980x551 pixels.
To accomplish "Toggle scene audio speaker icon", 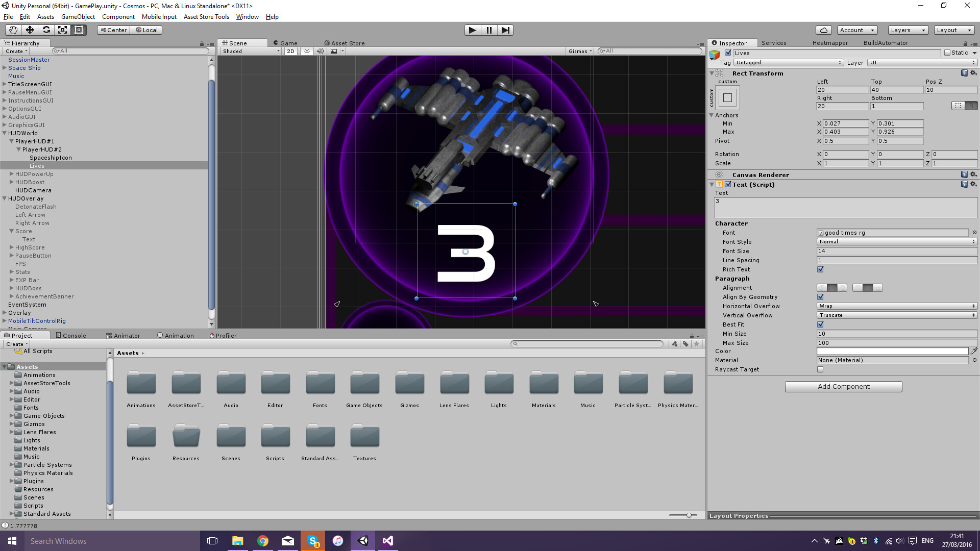I will pos(320,51).
